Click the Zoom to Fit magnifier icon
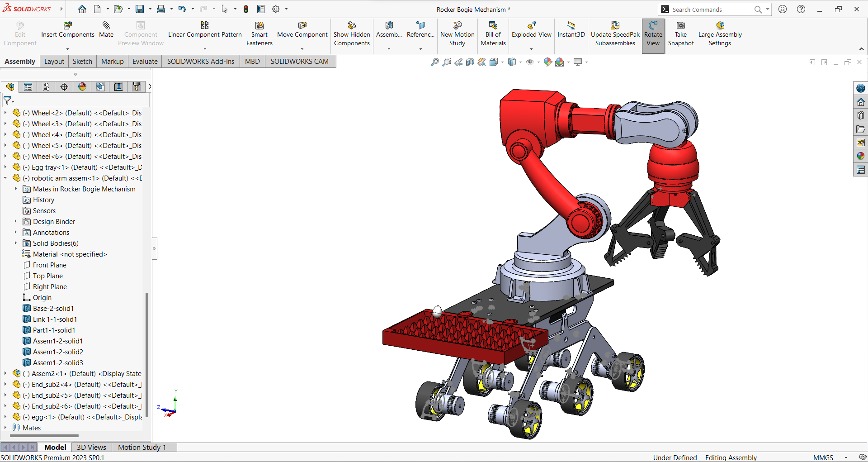Screen dimensions: 868x462 (434, 62)
